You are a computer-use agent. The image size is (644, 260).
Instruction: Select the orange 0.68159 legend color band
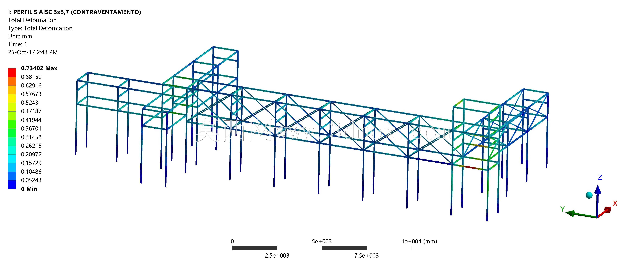point(12,81)
